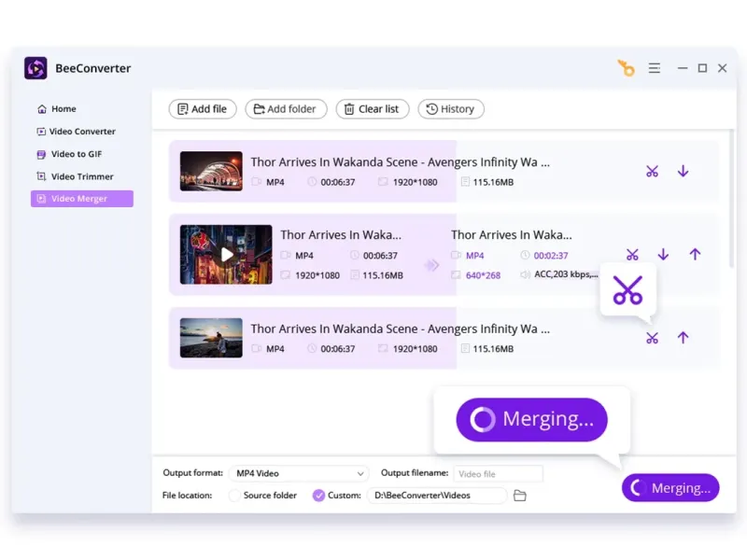
Task: Click the Home house icon
Action: coord(42,109)
